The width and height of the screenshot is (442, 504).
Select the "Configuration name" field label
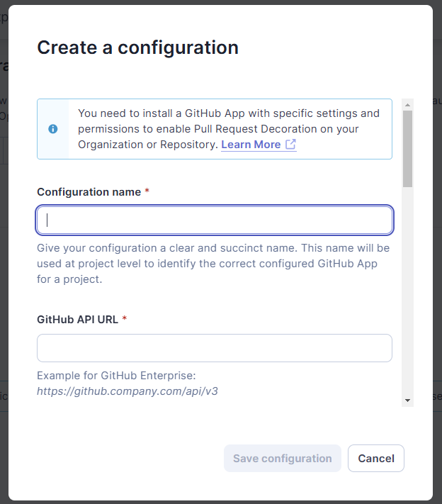(89, 192)
